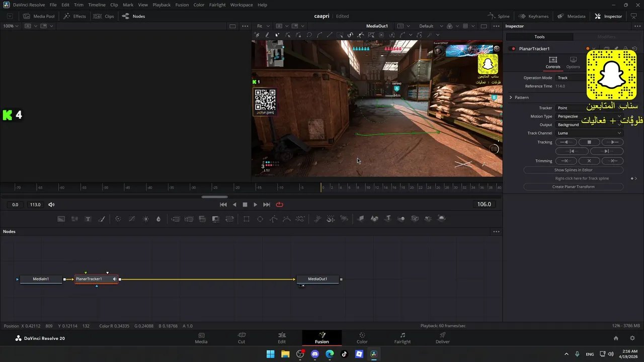644x362 pixels.
Task: Switch to the Deliver page
Action: point(443,338)
